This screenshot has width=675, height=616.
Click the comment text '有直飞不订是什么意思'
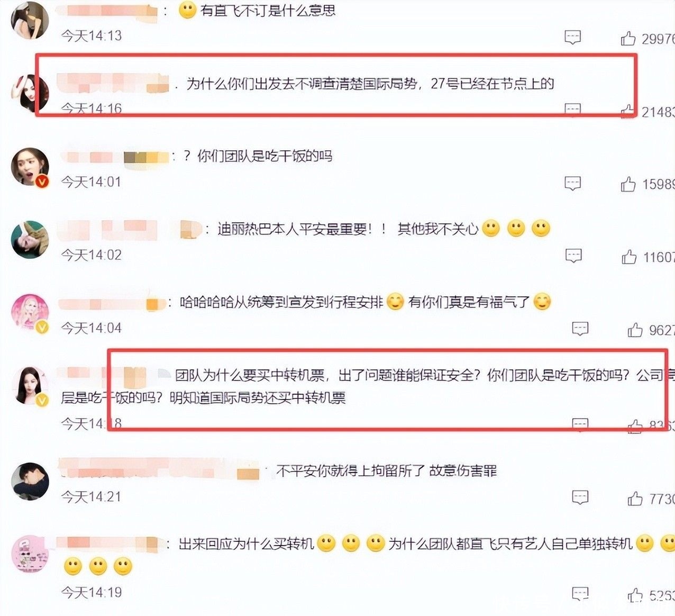268,11
